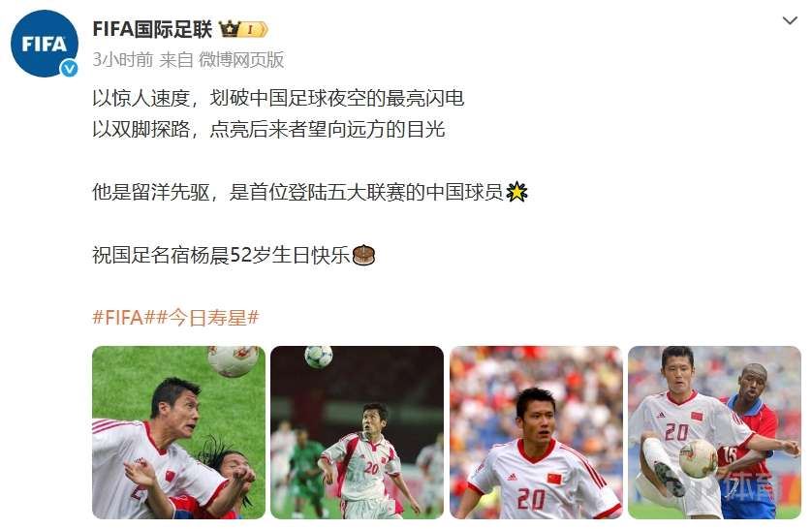Click the crown membership badge icon
Image resolution: width=812 pixels, height=529 pixels.
tap(229, 28)
